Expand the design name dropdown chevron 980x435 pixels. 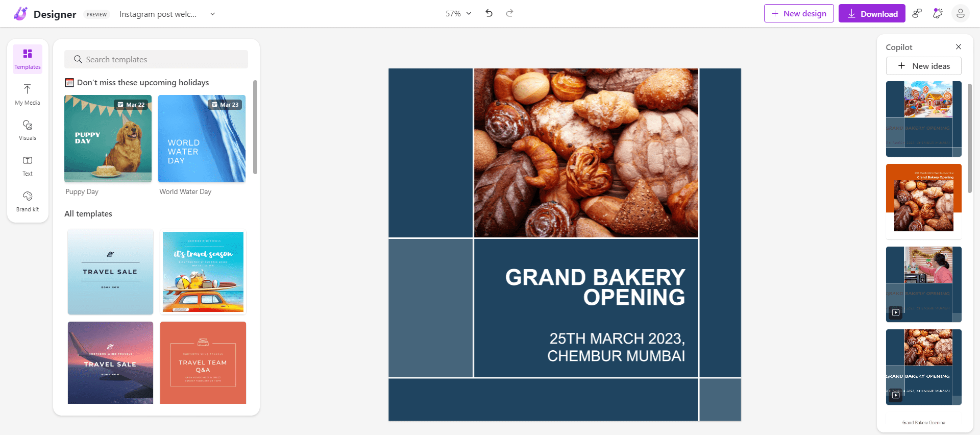[x=213, y=14]
